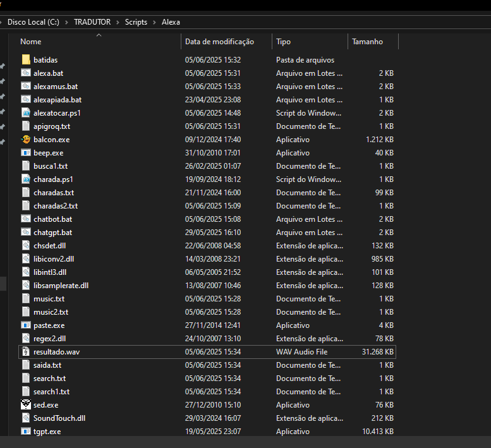Click the Tipo column header
The image size is (491, 448).
(284, 42)
